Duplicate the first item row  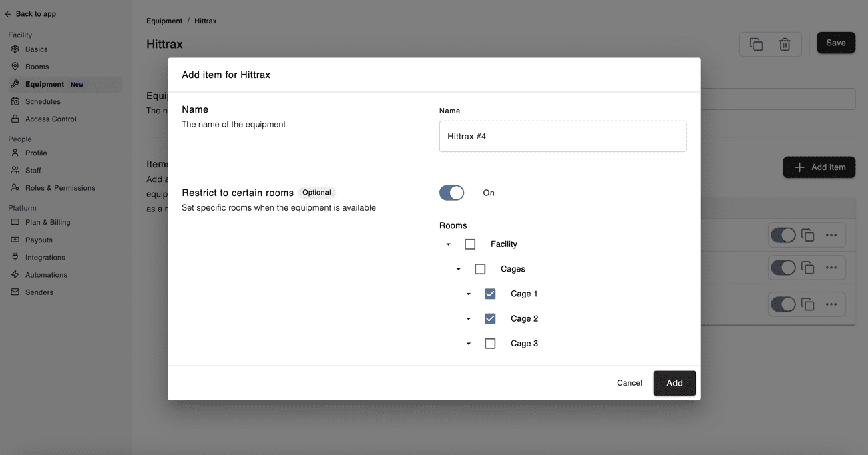pyautogui.click(x=807, y=235)
